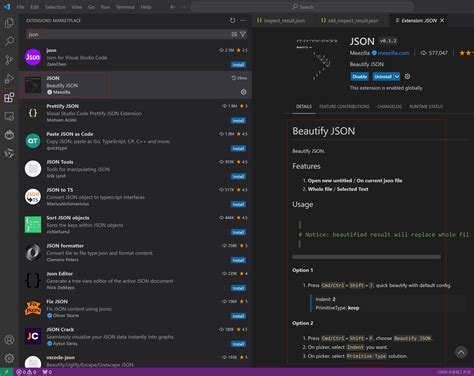Click the Uninstall button
Image resolution: width=474 pixels, height=376 pixels.
pos(383,76)
